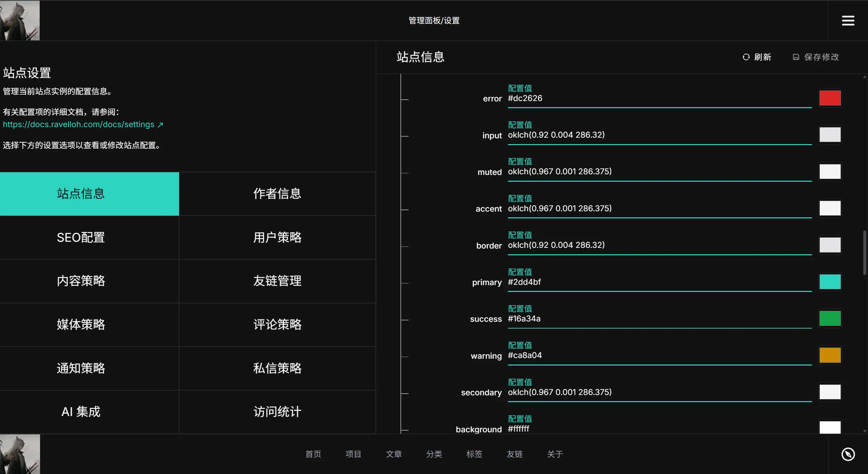Click the save icon beside 保存修改
This screenshot has width=868, height=474.
(x=796, y=57)
